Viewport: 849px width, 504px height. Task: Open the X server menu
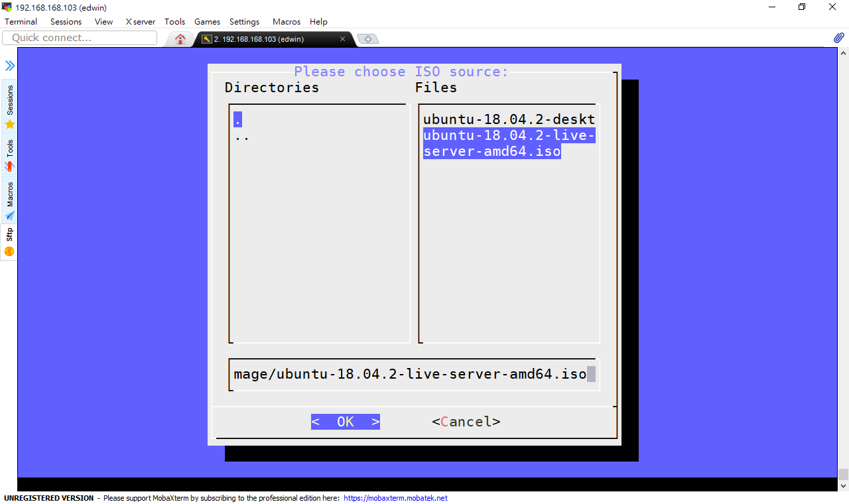140,21
